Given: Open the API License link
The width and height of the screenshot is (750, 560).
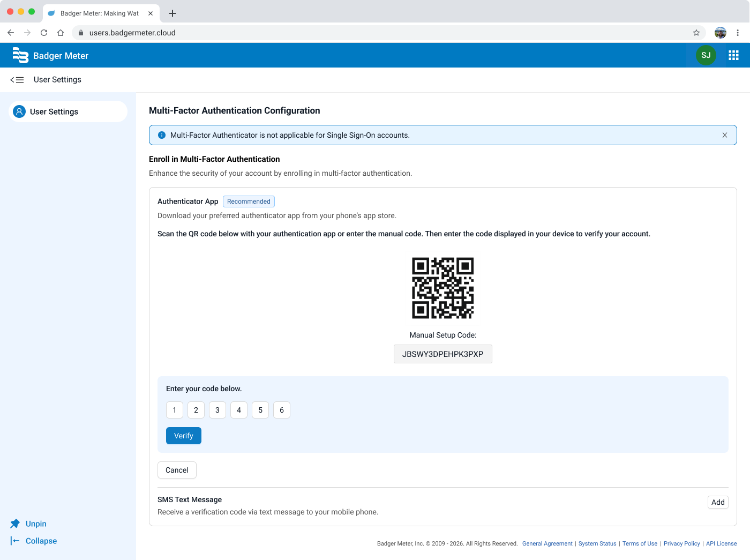Looking at the screenshot, I should click(x=722, y=543).
